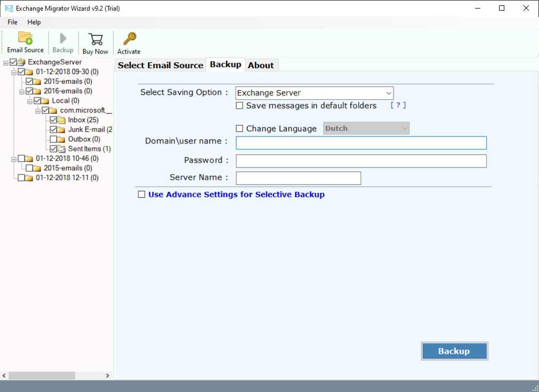The width and height of the screenshot is (539, 392).
Task: Uncheck the Junk E-mail checkbox
Action: coord(53,130)
